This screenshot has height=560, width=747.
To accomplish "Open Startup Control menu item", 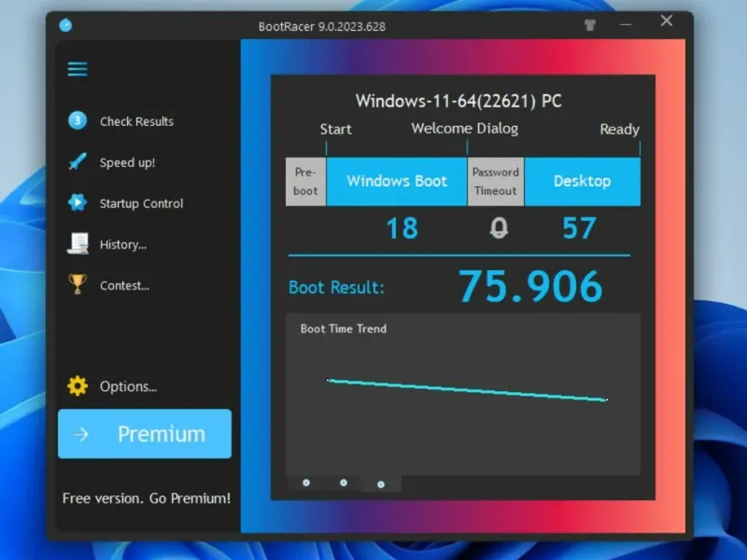I will 141,203.
